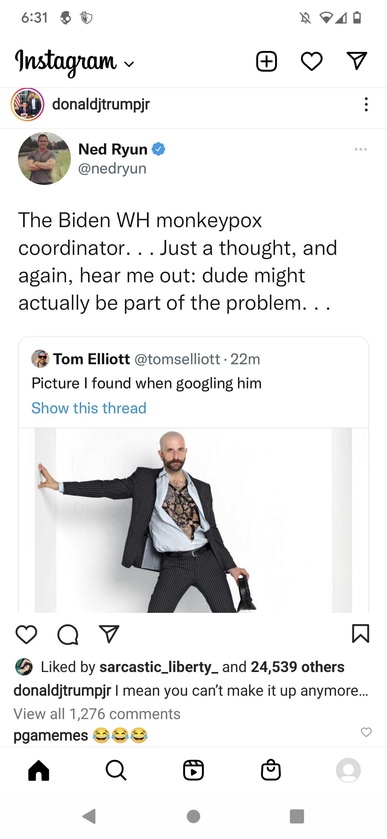Open the Reels tab
This screenshot has height=839, width=387.
193,771
